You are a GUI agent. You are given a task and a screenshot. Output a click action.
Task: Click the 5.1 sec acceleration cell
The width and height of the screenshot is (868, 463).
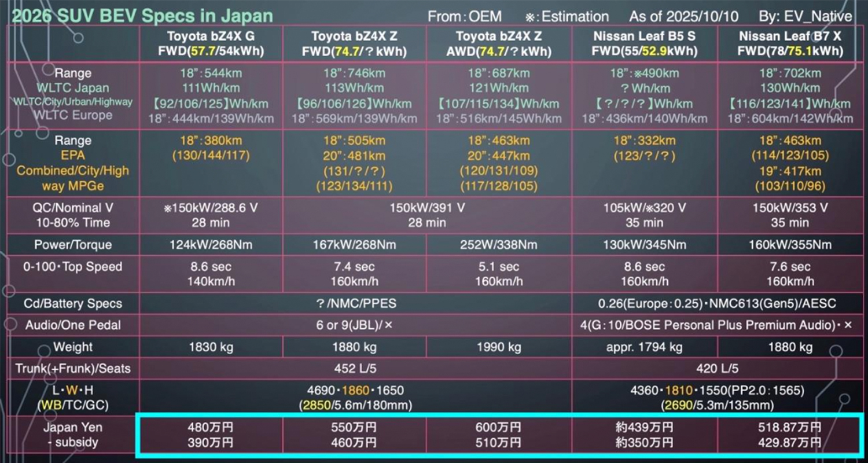(499, 267)
